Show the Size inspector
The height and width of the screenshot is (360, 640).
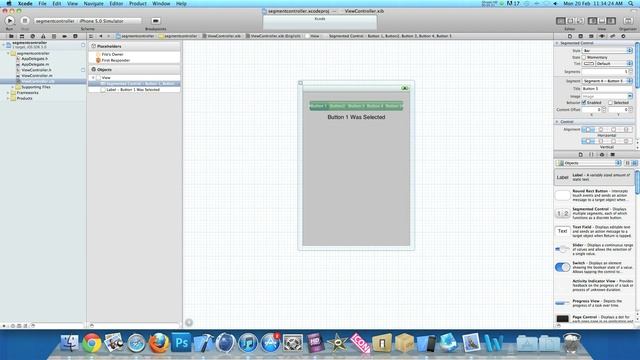click(x=612, y=36)
